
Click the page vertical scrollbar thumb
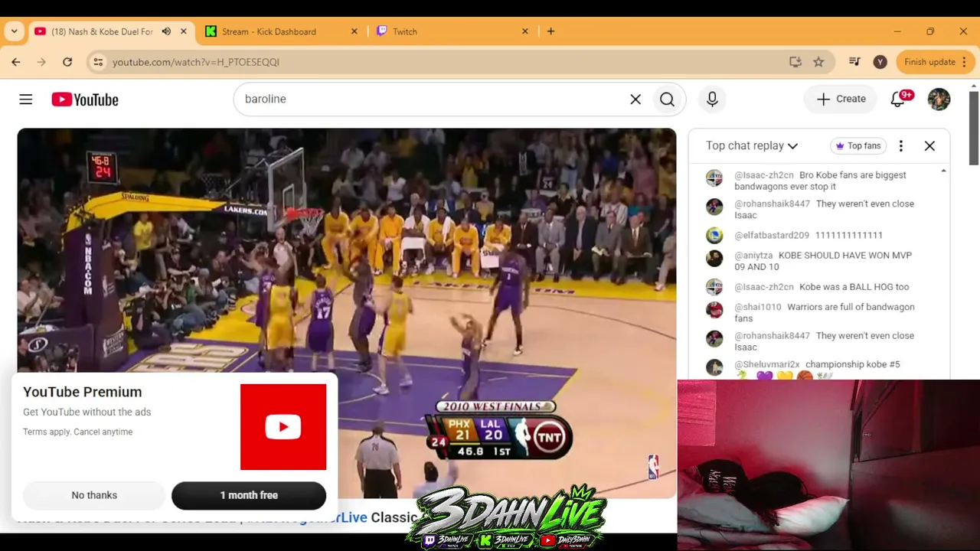pyautogui.click(x=974, y=129)
